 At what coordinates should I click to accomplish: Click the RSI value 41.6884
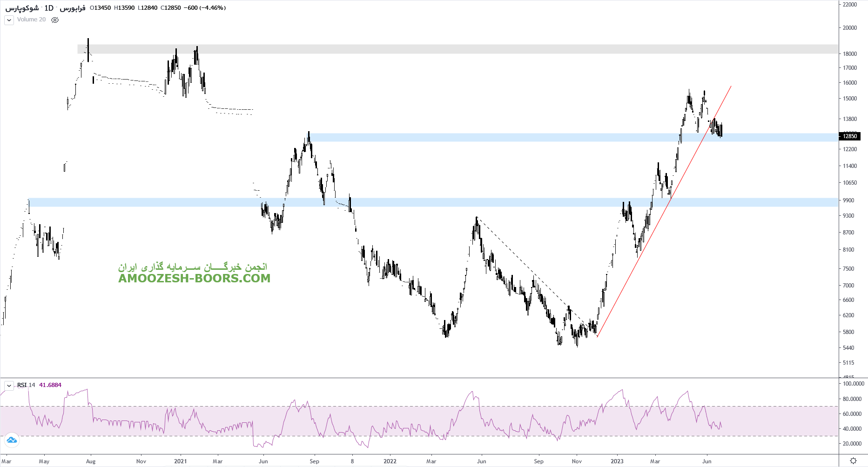click(x=50, y=385)
